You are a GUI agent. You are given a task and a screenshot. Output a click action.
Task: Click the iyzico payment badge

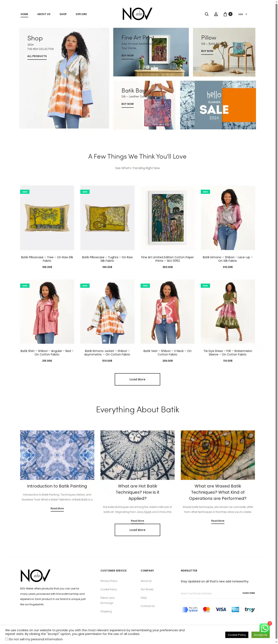click(x=190, y=609)
